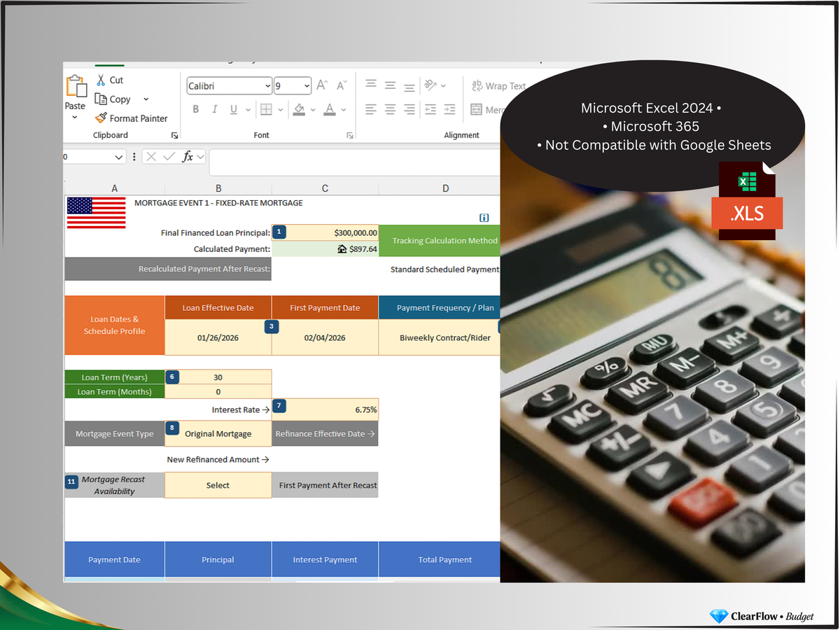Enable Wrap Text
Viewport: 840px width, 630px height.
click(x=498, y=85)
